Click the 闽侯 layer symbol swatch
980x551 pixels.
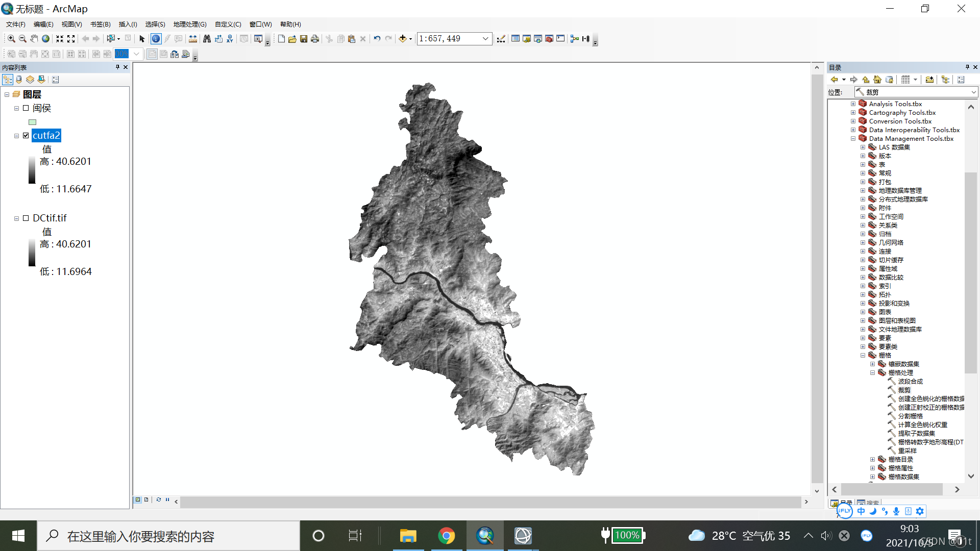point(33,122)
